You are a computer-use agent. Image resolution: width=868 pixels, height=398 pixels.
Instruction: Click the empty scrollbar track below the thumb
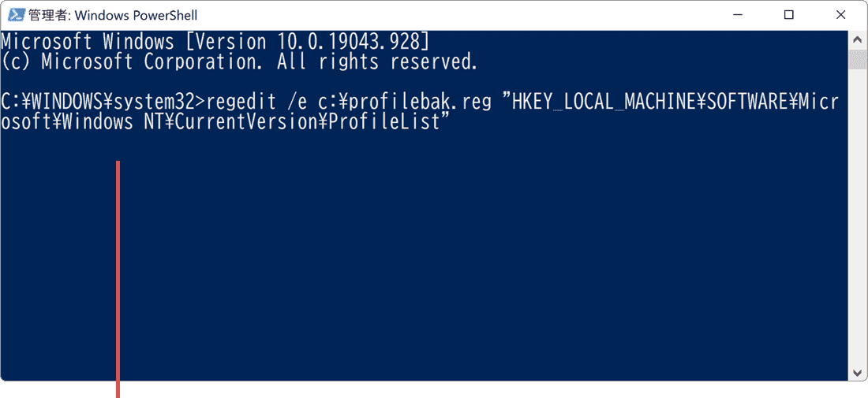(858, 216)
